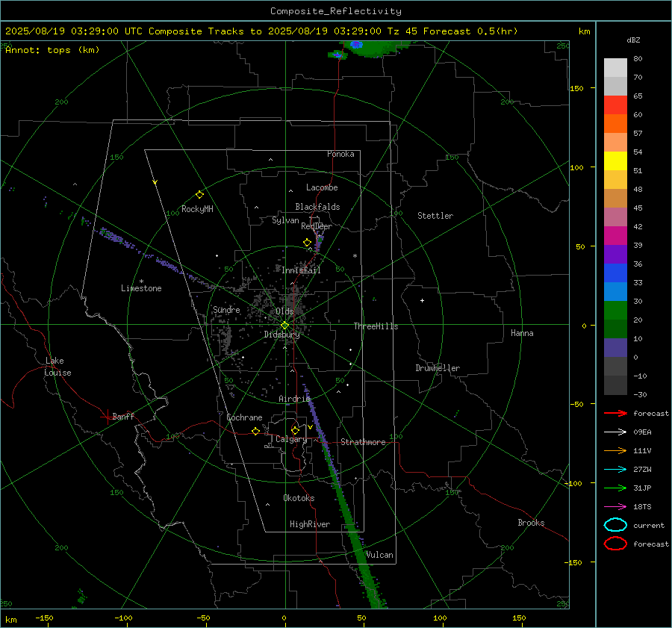The width and height of the screenshot is (672, 628).
Task: Click the Sylvan label
Action: 285,220
